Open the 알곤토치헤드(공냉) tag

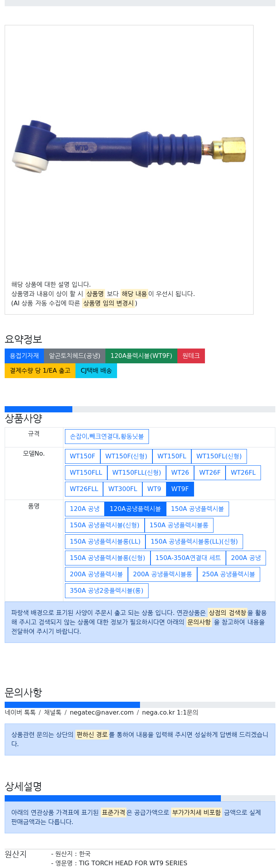pos(75,356)
